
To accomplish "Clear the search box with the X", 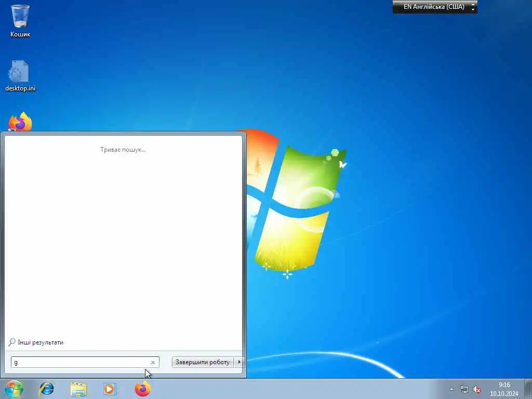I will pyautogui.click(x=153, y=362).
